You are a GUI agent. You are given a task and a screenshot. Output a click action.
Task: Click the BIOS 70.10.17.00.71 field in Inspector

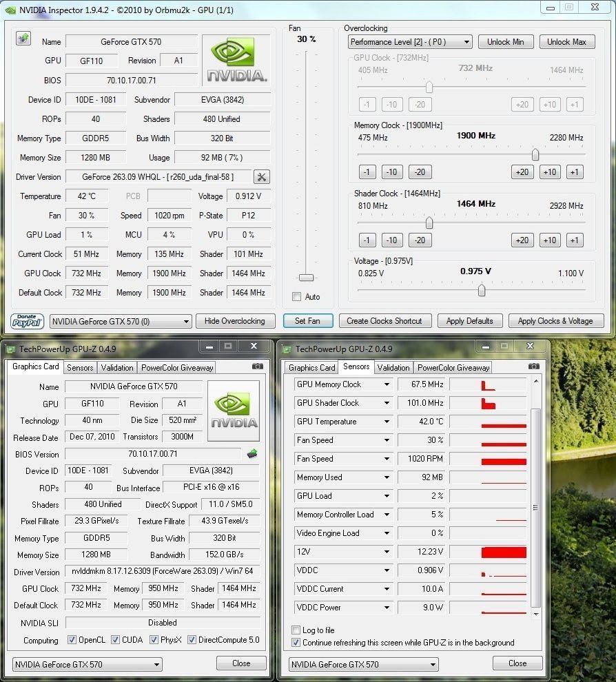(x=132, y=80)
